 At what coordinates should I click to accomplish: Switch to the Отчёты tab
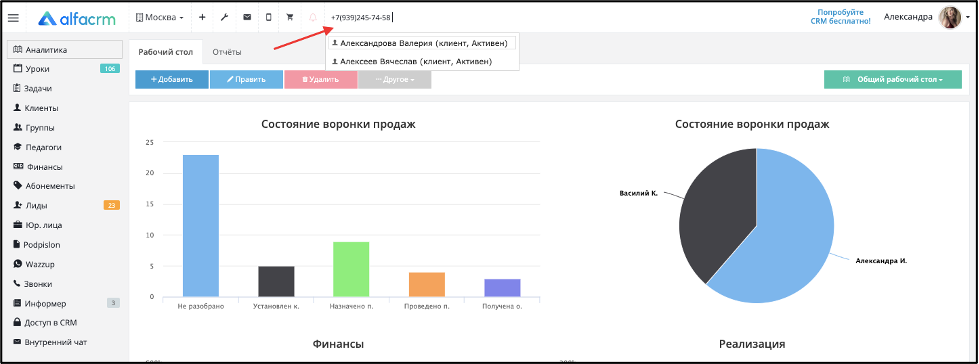[227, 52]
